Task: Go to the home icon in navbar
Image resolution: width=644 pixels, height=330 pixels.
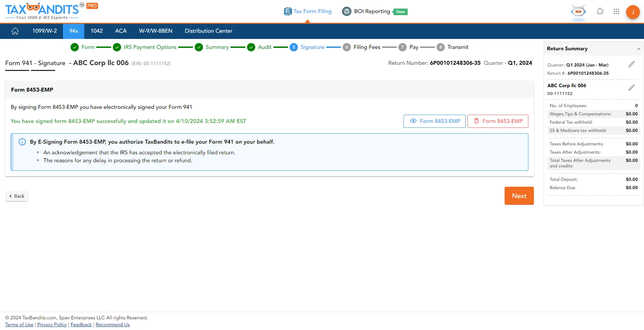Action: (15, 31)
